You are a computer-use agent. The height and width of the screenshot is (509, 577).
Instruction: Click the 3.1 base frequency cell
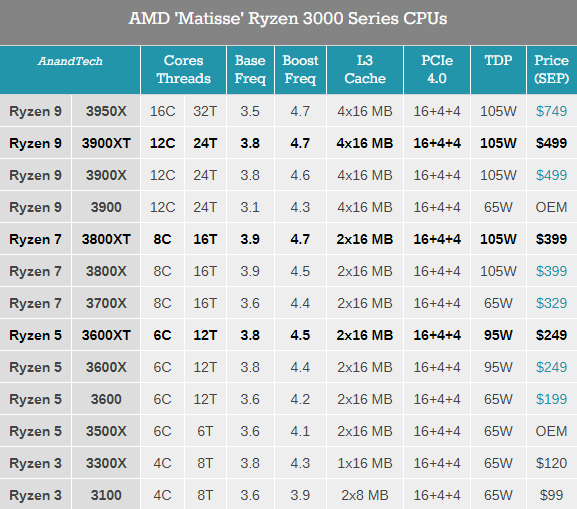[x=250, y=207]
